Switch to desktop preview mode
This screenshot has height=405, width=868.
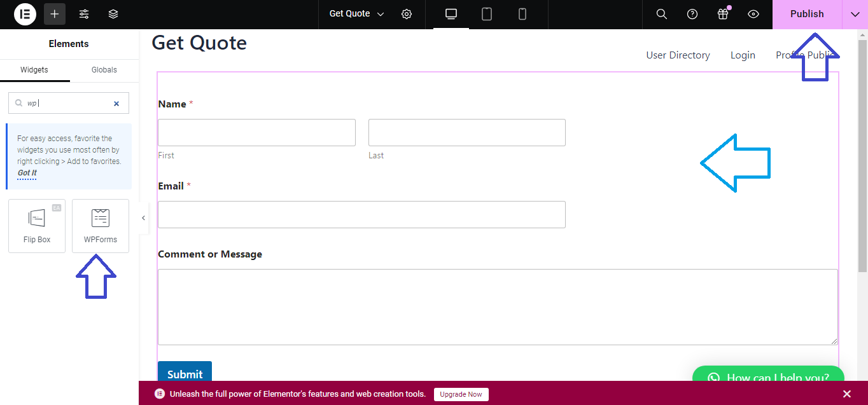tap(451, 14)
